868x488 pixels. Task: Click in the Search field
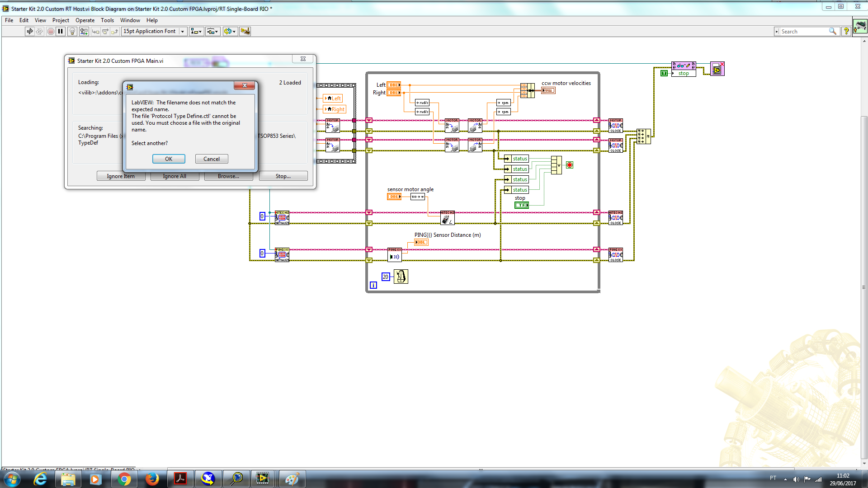804,32
